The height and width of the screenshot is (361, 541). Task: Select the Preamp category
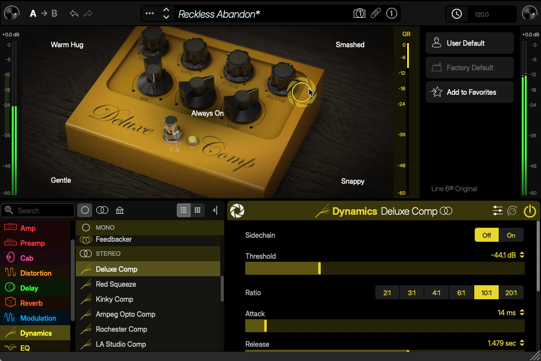35,243
